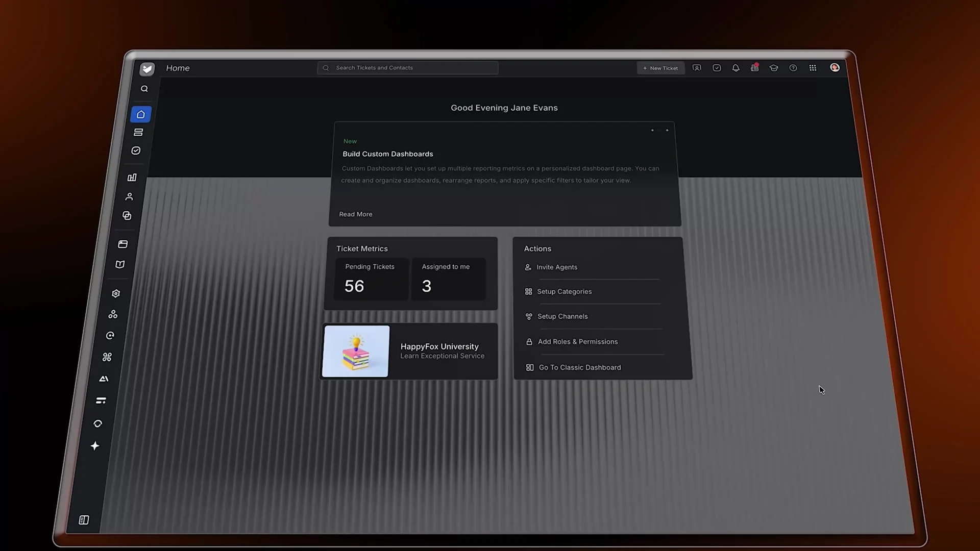Viewport: 980px width, 551px height.
Task: Toggle the sidebar collapse panel icon at bottom
Action: coord(84,520)
